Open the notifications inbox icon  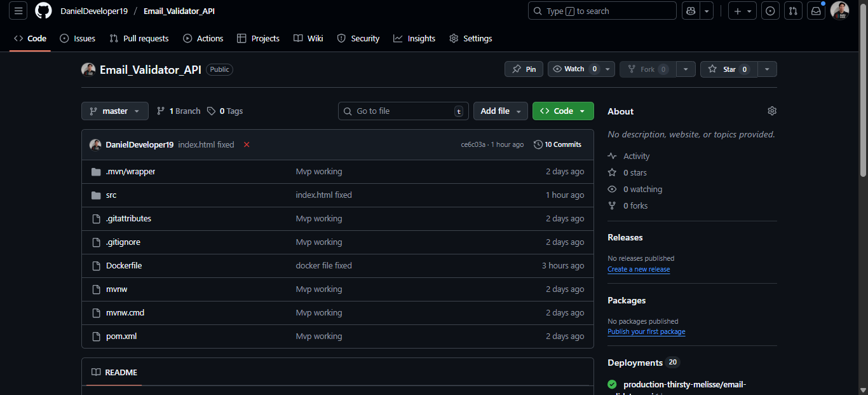click(x=816, y=10)
